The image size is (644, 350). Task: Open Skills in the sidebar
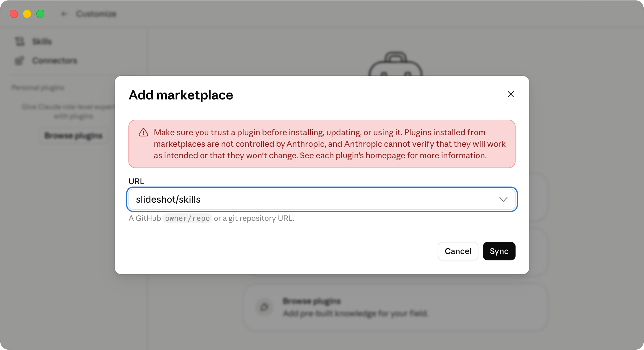42,42
